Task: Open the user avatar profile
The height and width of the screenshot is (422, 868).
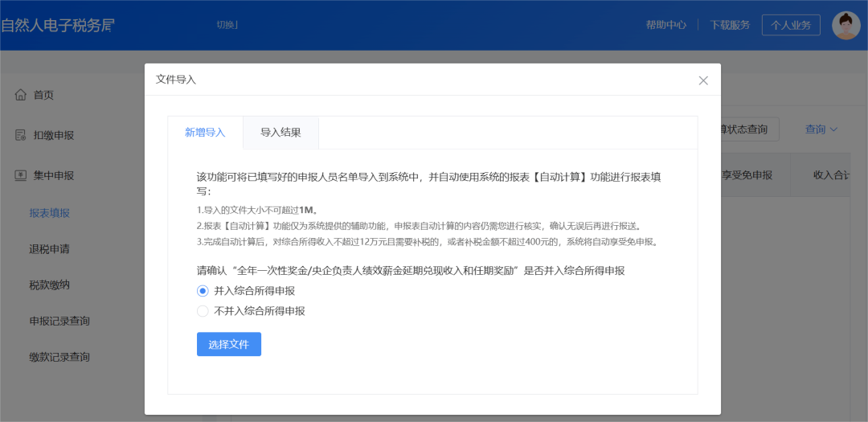Action: pos(845,25)
